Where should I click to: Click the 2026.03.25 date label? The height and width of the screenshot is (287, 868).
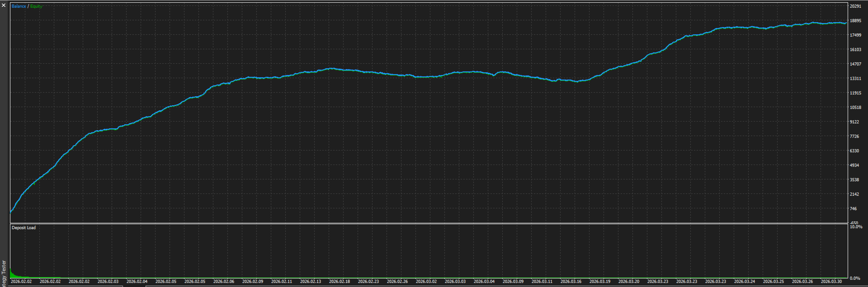(x=774, y=282)
